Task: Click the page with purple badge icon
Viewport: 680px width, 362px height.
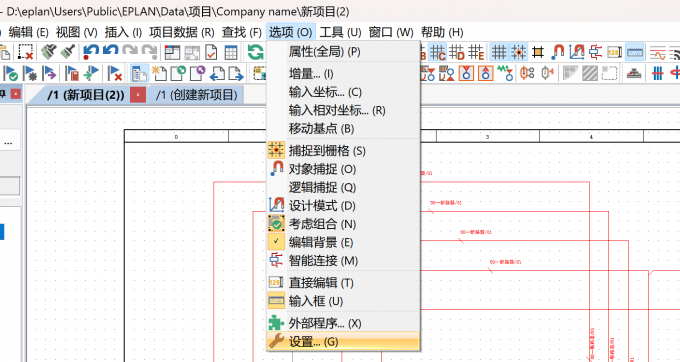Action: tap(197, 73)
